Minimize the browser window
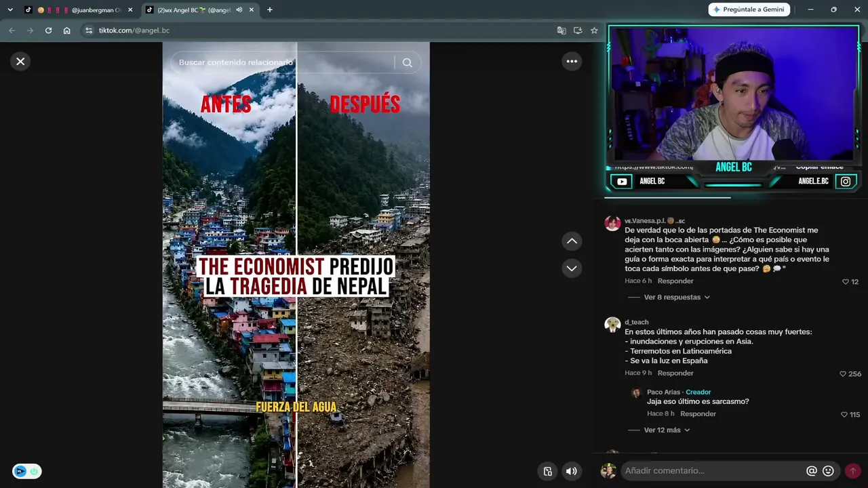Image resolution: width=868 pixels, height=488 pixels. click(810, 9)
